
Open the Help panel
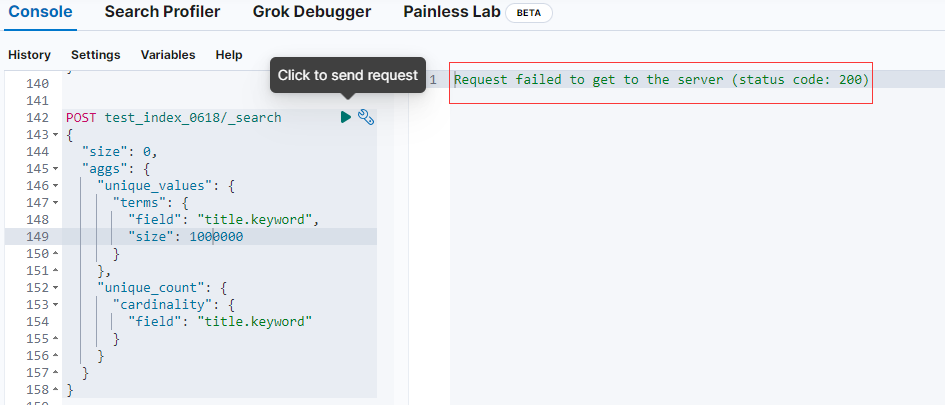(229, 55)
